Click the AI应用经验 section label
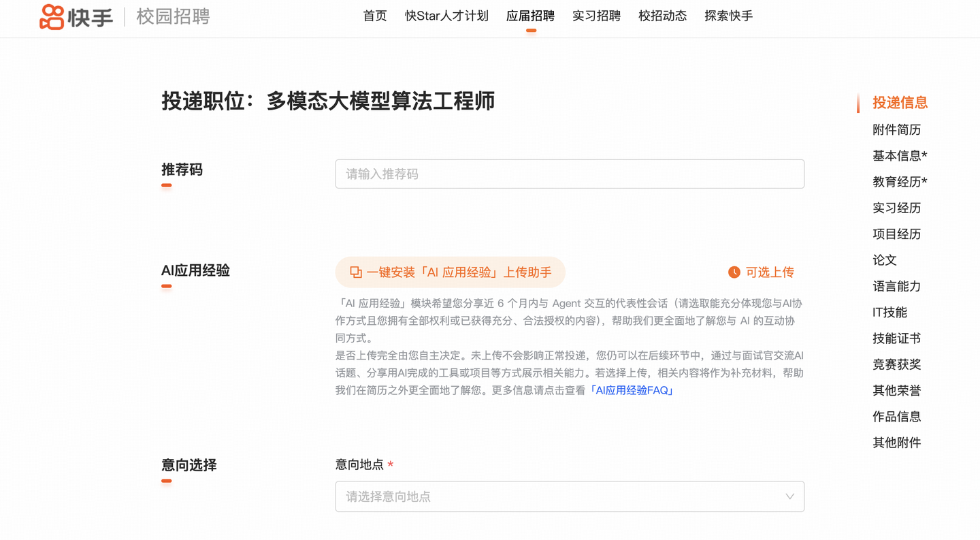Screen dimensions: 980x540 pos(195,270)
